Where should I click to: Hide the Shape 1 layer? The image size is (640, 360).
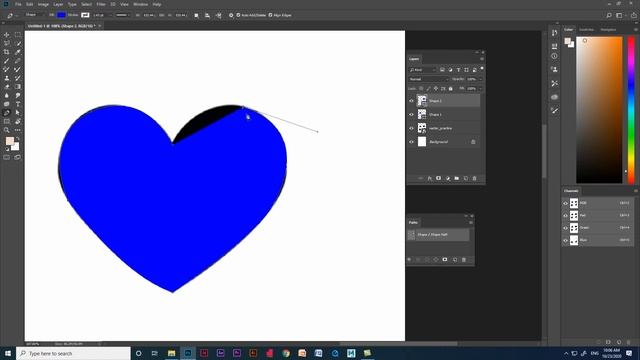point(411,115)
